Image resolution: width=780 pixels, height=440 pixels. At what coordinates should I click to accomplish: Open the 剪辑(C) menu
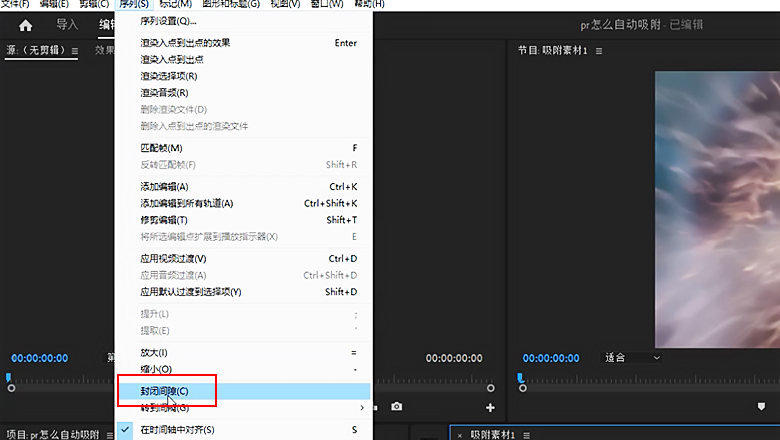(x=94, y=4)
